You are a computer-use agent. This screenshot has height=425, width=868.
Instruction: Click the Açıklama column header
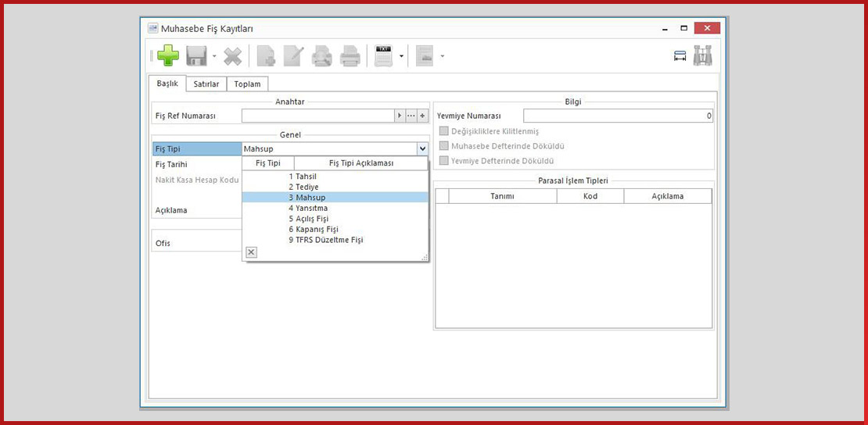668,196
